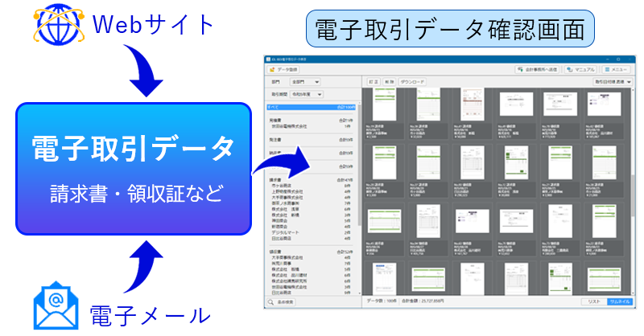644x336 pixels.
Task: Send data via 会計事務所へ送信 icon
Action: pos(520,70)
